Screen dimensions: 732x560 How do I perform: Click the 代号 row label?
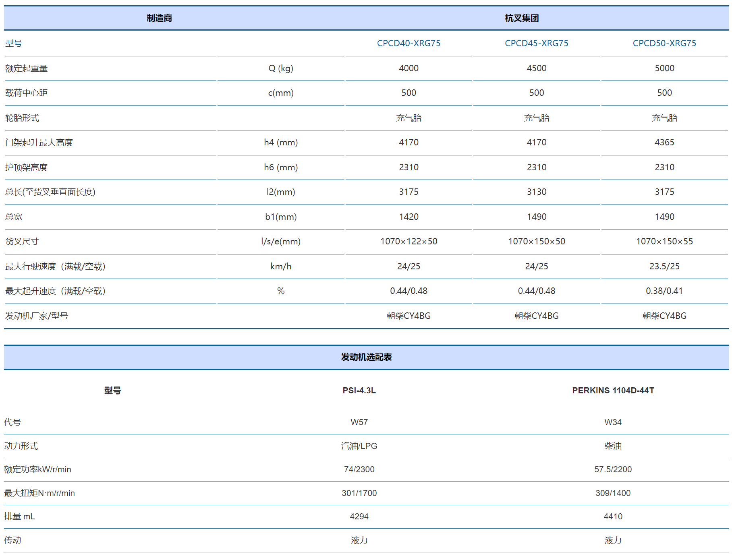click(12, 422)
